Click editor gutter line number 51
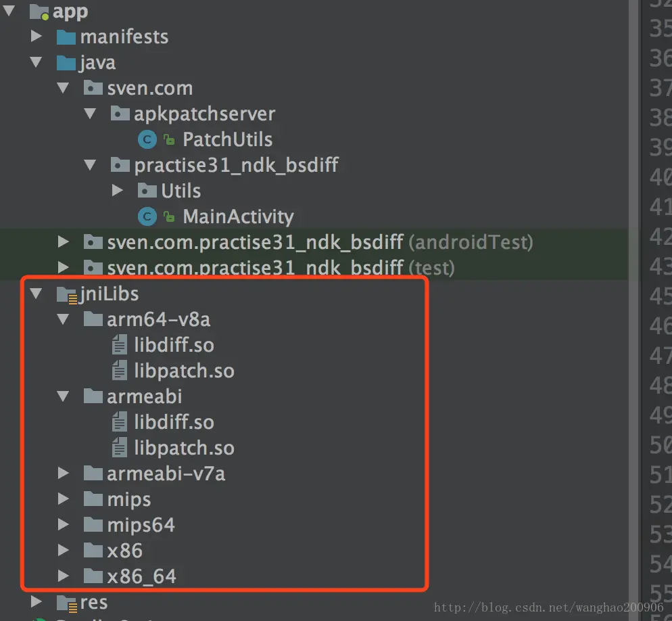The image size is (672, 621). (661, 475)
